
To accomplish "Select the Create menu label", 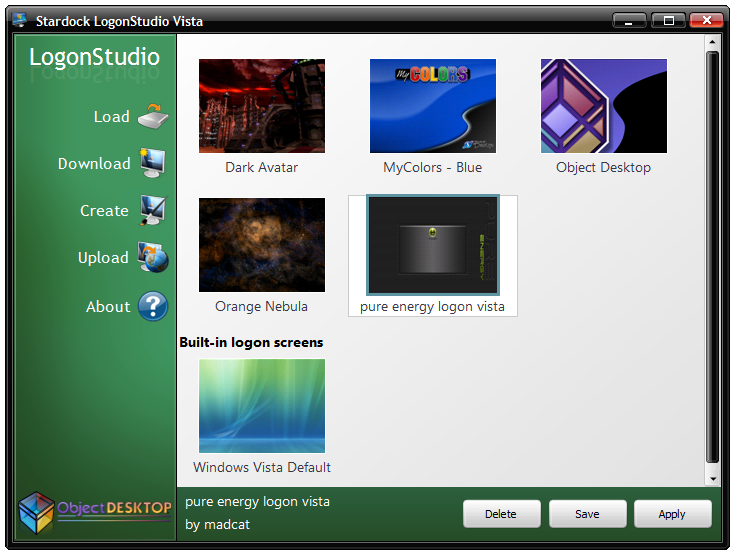I will (104, 210).
